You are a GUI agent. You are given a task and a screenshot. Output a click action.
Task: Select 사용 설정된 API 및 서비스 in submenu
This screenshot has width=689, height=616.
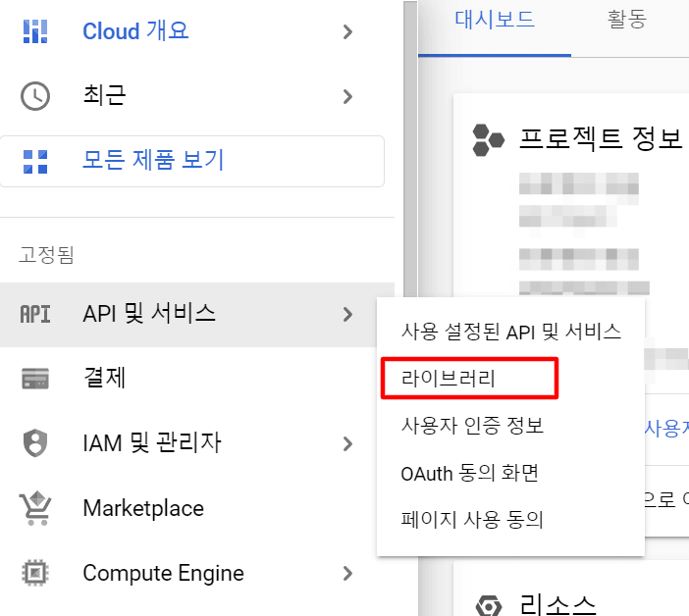[510, 332]
